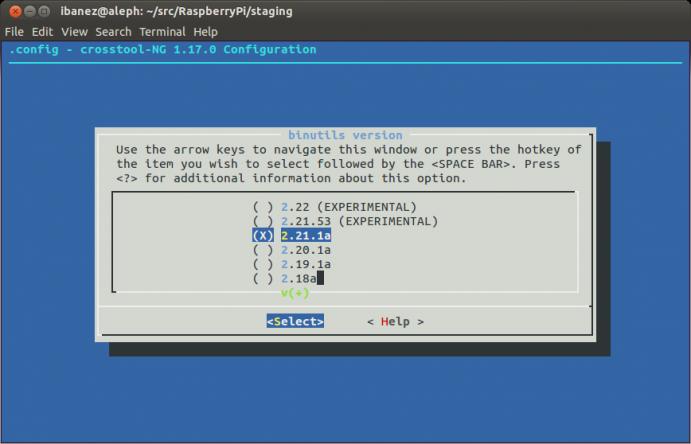691x444 pixels.
Task: Maximize the terminal window
Action: (x=44, y=11)
